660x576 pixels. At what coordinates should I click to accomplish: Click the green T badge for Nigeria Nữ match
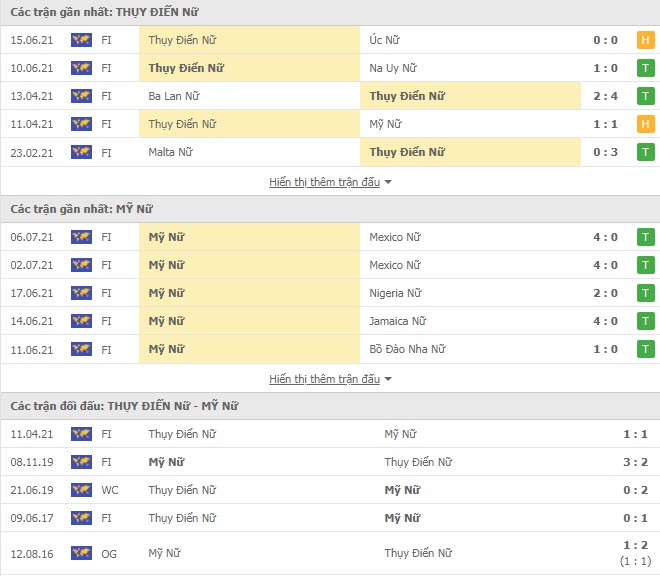pyautogui.click(x=645, y=293)
